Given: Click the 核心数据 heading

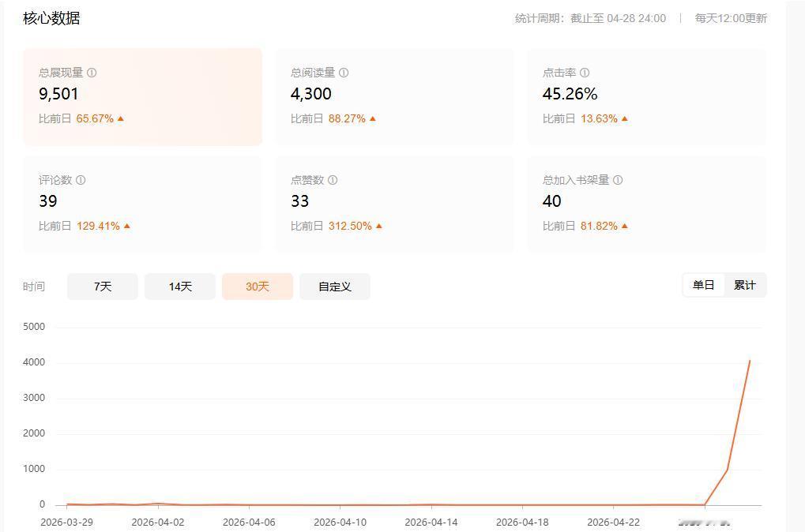Looking at the screenshot, I should 51,18.
